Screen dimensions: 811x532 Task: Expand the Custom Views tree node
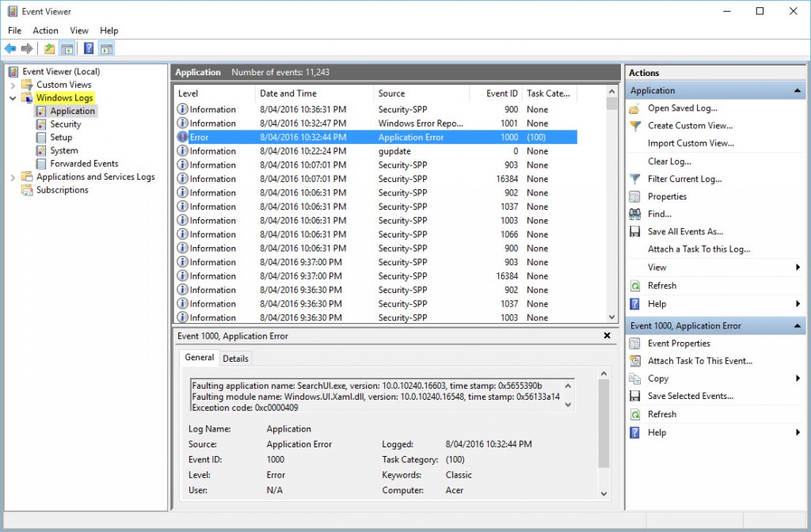(x=14, y=85)
